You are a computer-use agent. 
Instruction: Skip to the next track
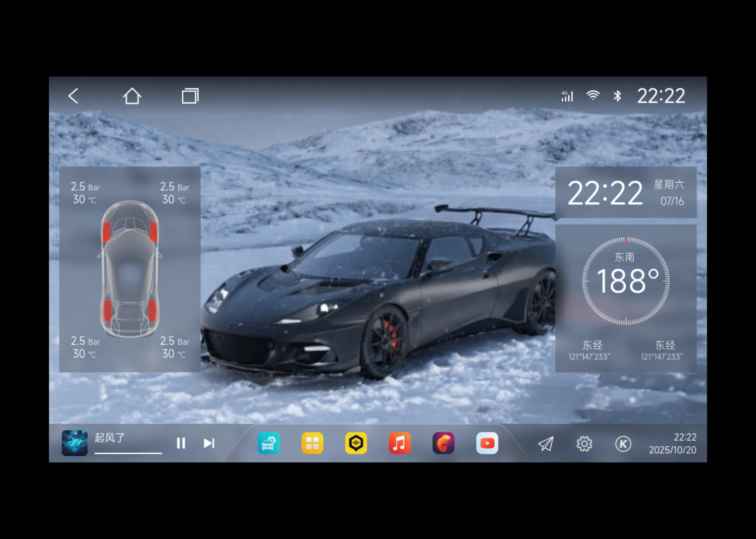[209, 443]
